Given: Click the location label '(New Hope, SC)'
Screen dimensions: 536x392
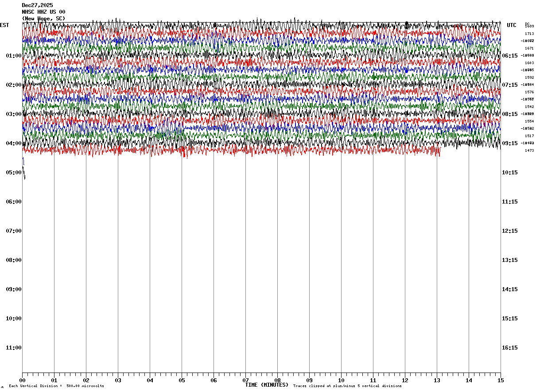Looking at the screenshot, I should (x=43, y=19).
